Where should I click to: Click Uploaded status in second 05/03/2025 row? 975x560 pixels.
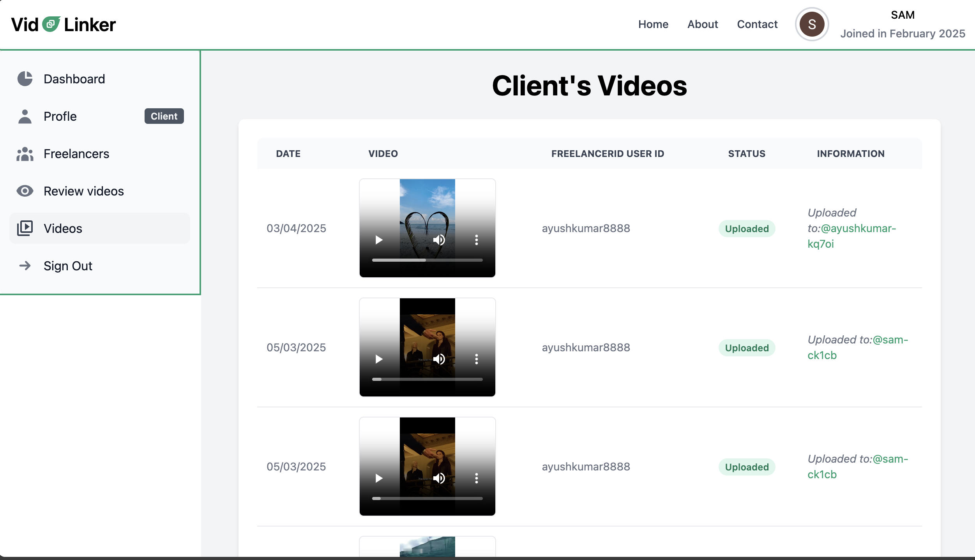[747, 467]
